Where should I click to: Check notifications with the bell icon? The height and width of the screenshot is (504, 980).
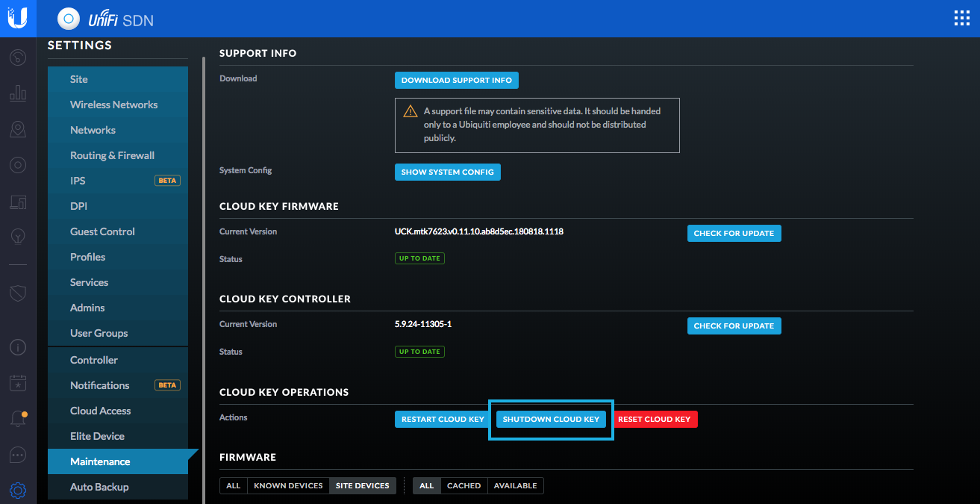click(17, 418)
